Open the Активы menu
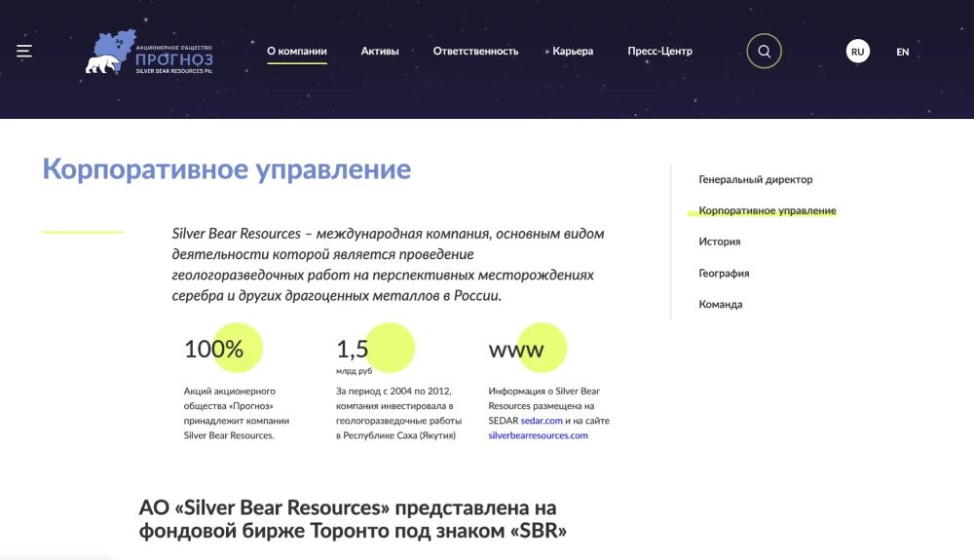The width and height of the screenshot is (974, 560). click(x=380, y=51)
